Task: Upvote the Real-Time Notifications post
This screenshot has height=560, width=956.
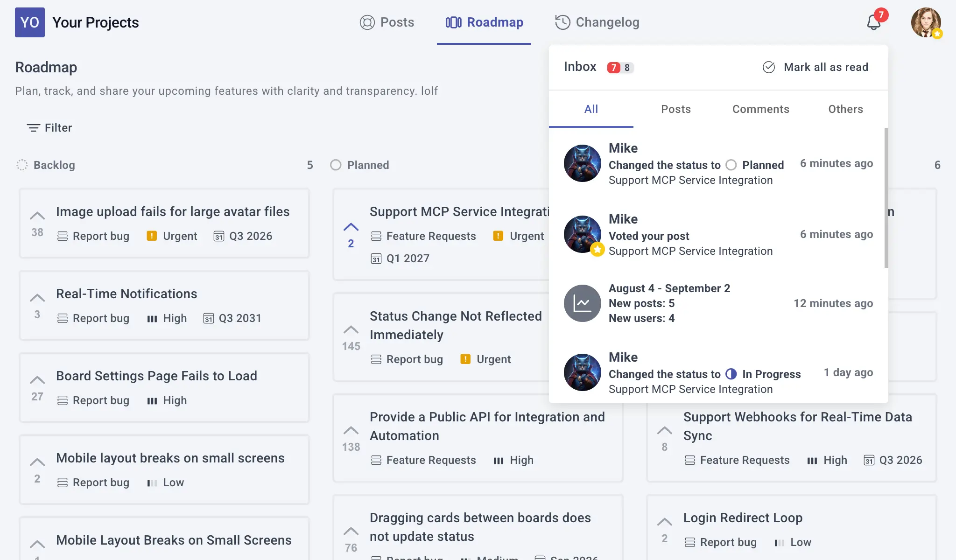Action: 37,297
